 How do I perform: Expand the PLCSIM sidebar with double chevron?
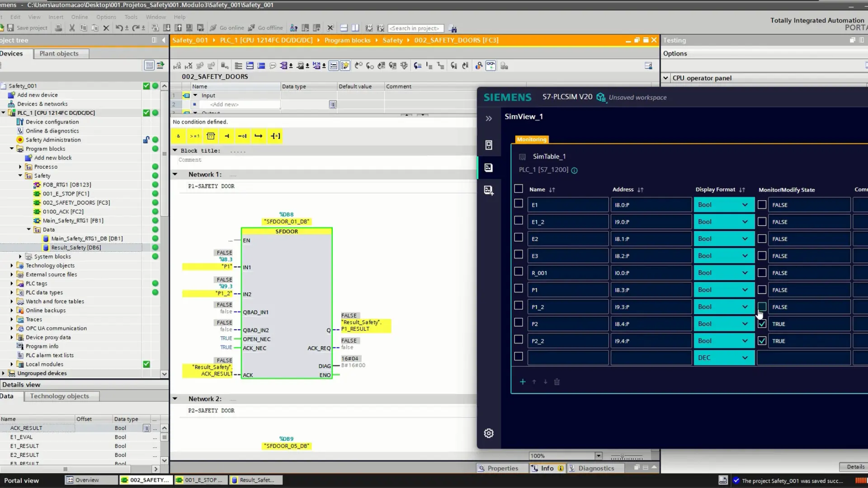(489, 118)
